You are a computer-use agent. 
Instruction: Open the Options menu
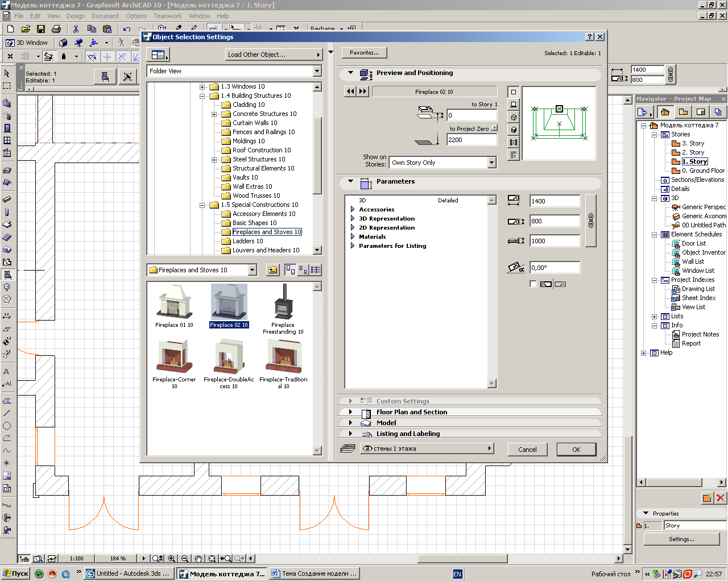point(136,16)
